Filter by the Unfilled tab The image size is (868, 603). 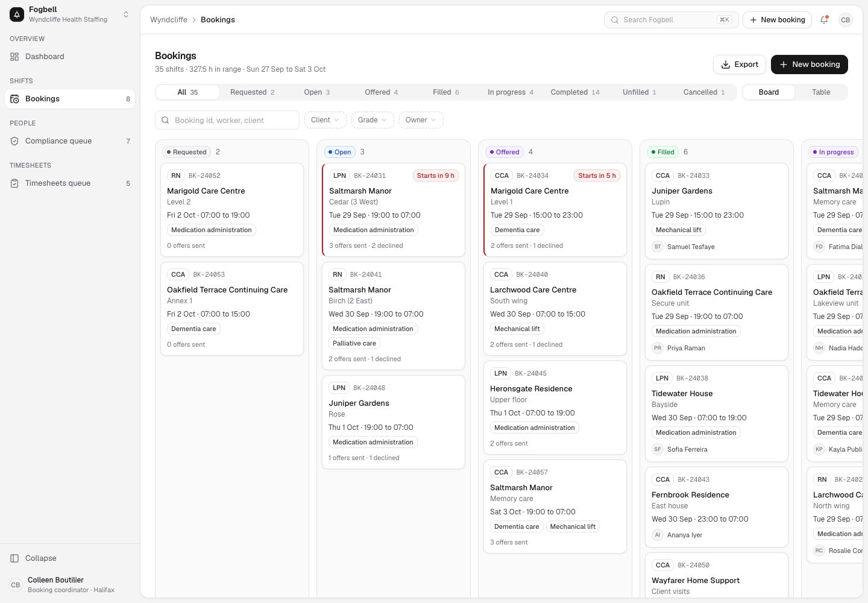(639, 92)
